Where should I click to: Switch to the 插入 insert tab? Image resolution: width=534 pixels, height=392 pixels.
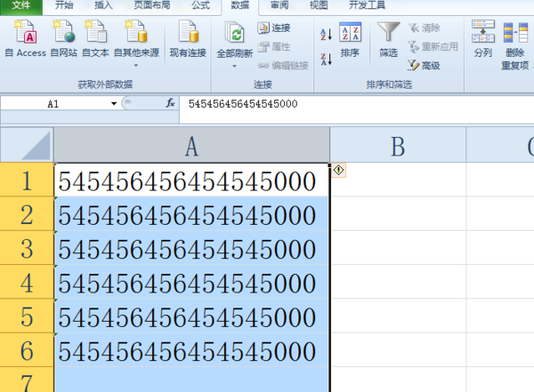click(103, 5)
